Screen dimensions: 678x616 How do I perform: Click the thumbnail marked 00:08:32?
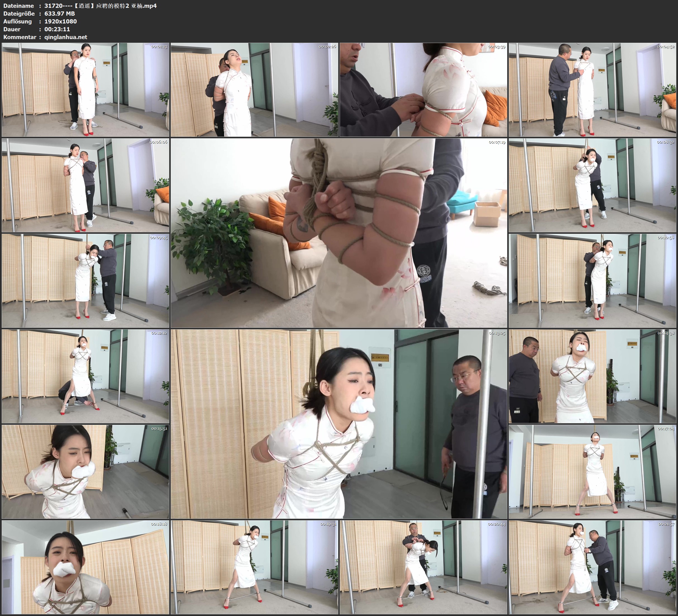click(592, 185)
